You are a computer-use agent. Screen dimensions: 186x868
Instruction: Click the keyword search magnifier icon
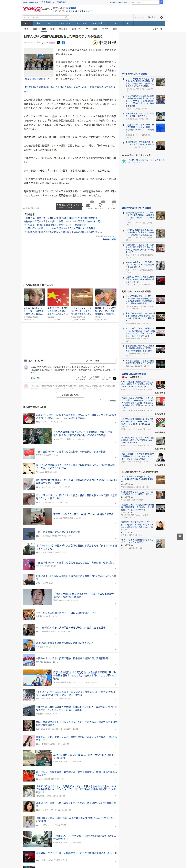pos(66,17)
